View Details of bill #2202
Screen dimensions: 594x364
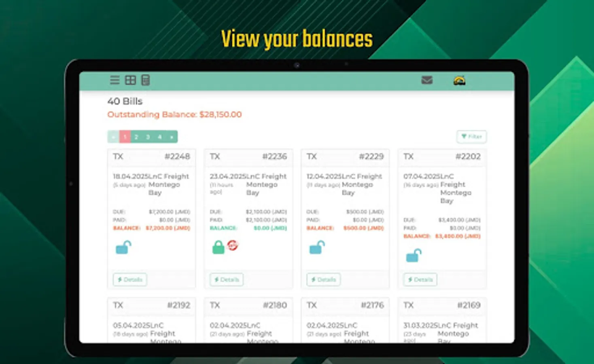[x=420, y=279]
